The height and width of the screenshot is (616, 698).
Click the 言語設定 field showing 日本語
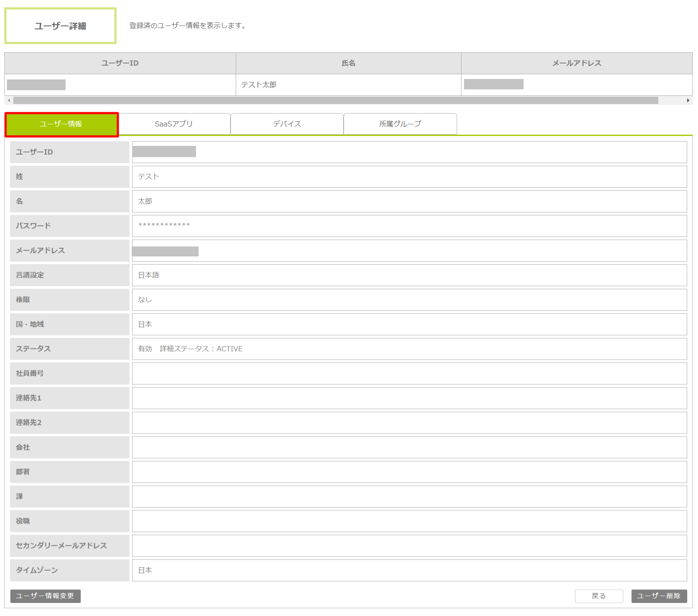[x=409, y=275]
